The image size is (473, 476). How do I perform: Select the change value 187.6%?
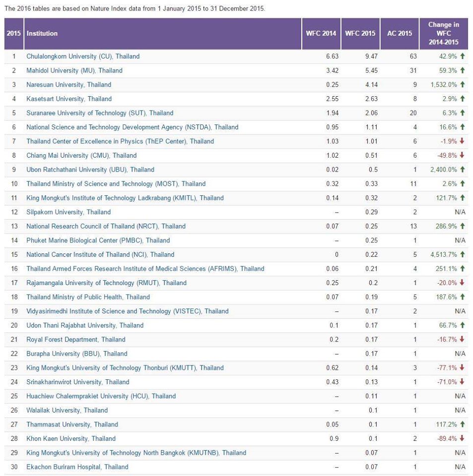click(x=446, y=297)
